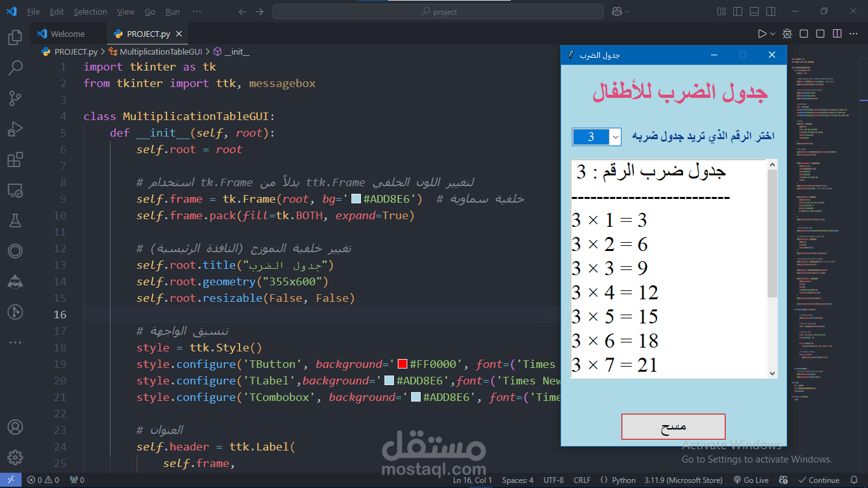This screenshot has width=868, height=488.
Task: Click the UTF-8 encoding selector
Action: tap(553, 480)
